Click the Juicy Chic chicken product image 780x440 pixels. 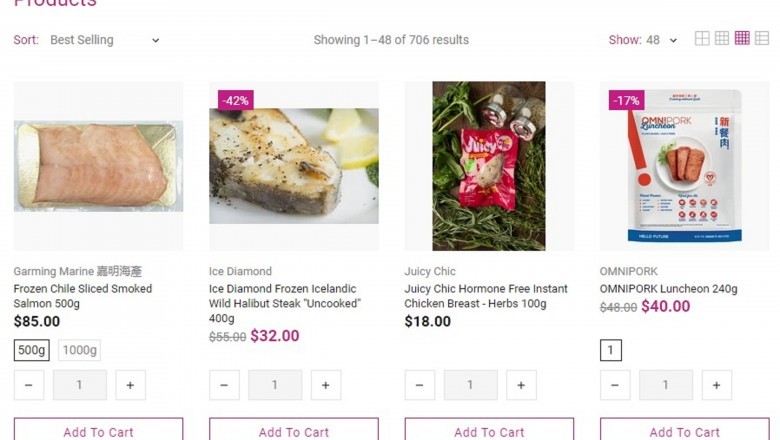489,165
